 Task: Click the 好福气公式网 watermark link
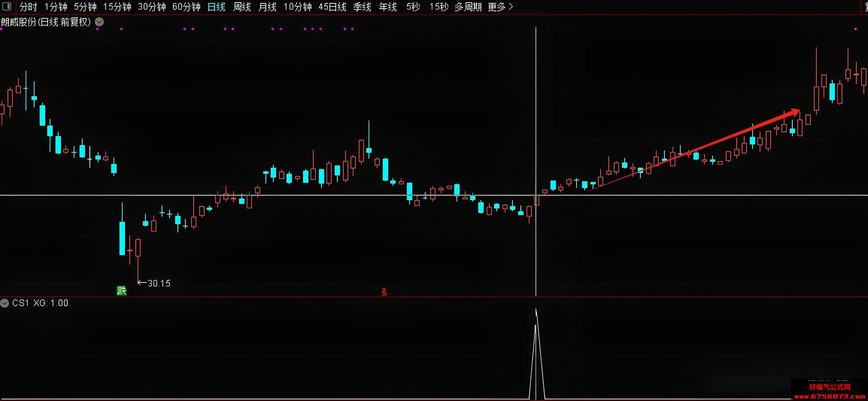tap(830, 391)
